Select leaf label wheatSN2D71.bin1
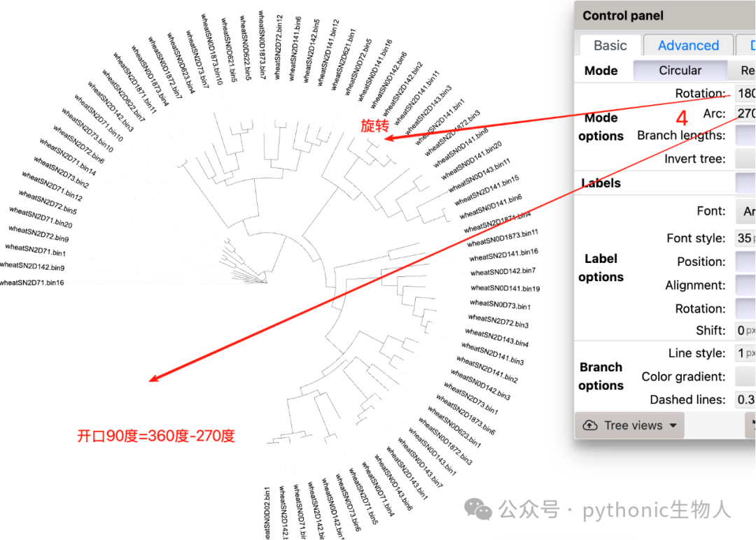This screenshot has width=756, height=540. pyautogui.click(x=35, y=250)
